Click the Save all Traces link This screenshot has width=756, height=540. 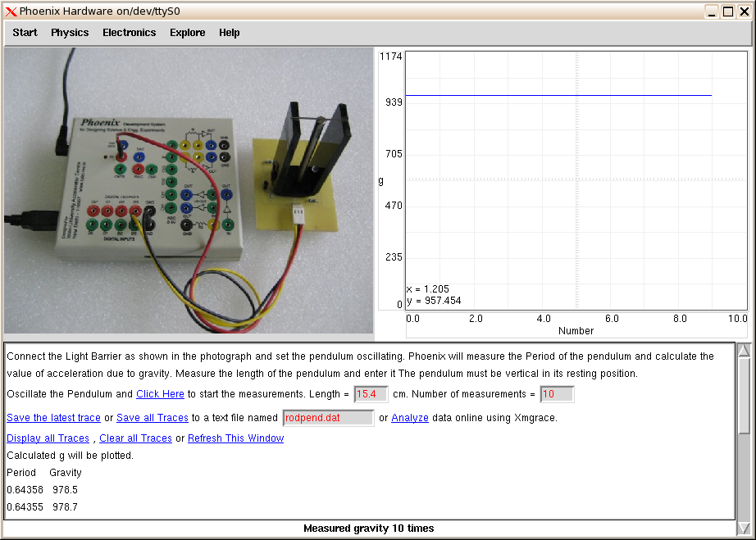(x=153, y=418)
